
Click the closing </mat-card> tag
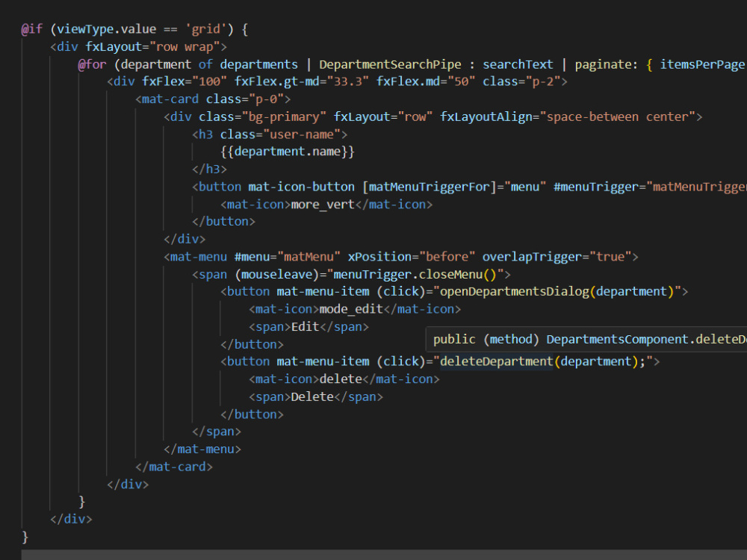coord(174,467)
